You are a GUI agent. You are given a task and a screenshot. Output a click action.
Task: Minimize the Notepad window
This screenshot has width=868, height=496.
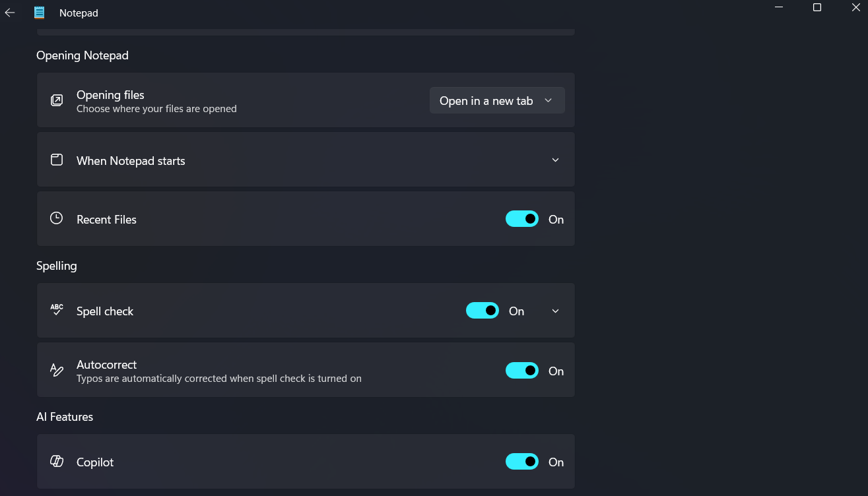click(779, 7)
